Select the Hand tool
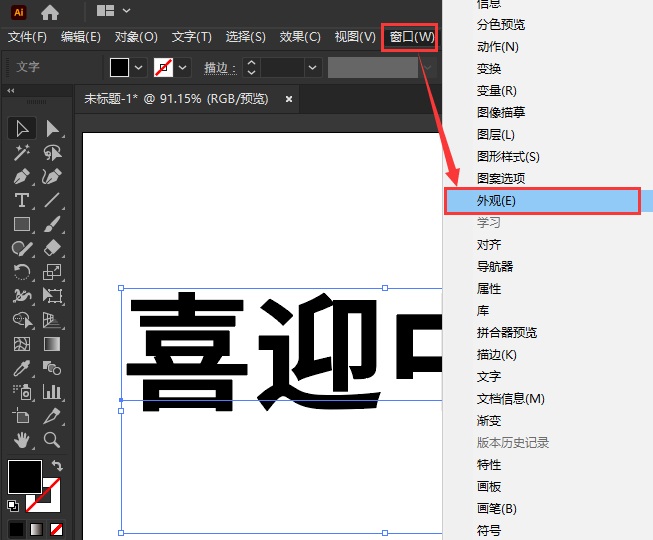Viewport: 653px width, 540px height. pyautogui.click(x=22, y=440)
